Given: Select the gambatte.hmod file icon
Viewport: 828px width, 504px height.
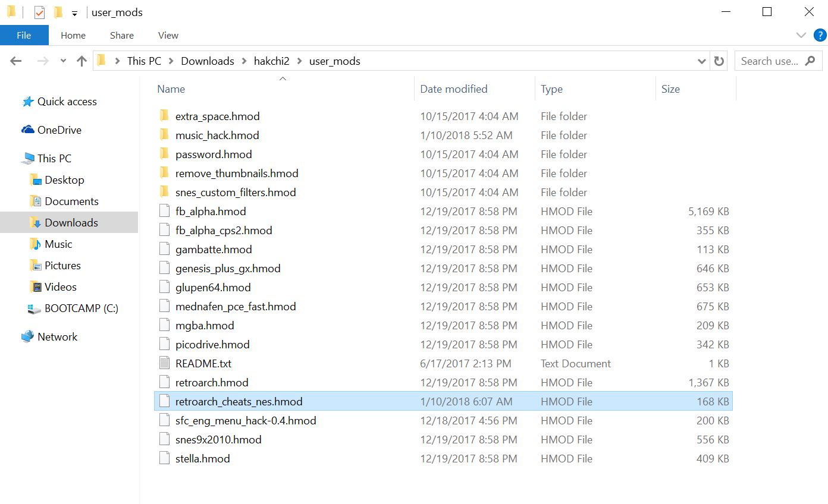Looking at the screenshot, I should (165, 249).
